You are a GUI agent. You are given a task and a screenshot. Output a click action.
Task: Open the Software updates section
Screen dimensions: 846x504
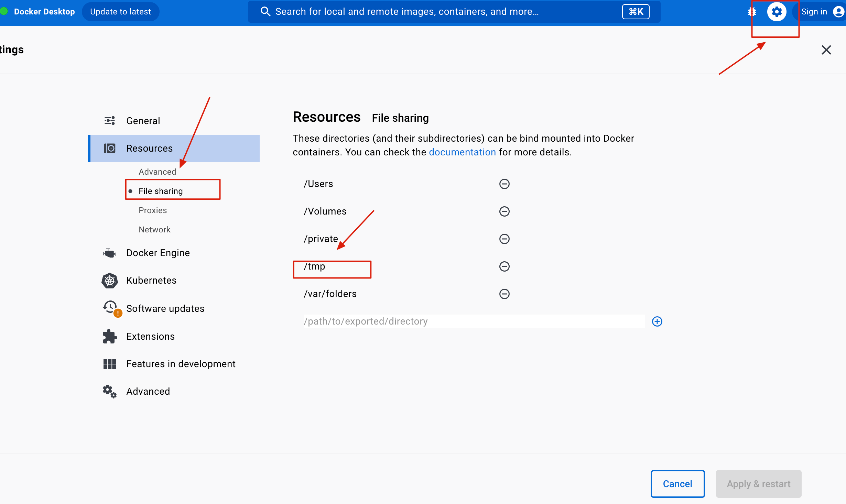(x=173, y=308)
